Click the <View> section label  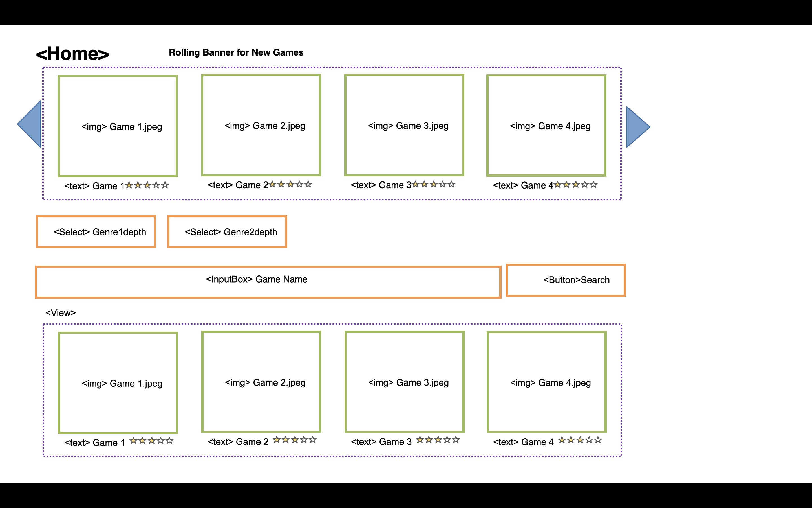61,313
